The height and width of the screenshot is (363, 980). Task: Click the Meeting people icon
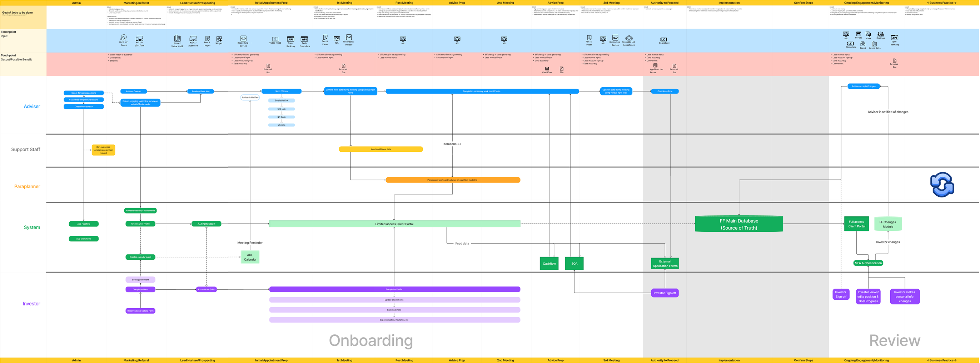(881, 34)
